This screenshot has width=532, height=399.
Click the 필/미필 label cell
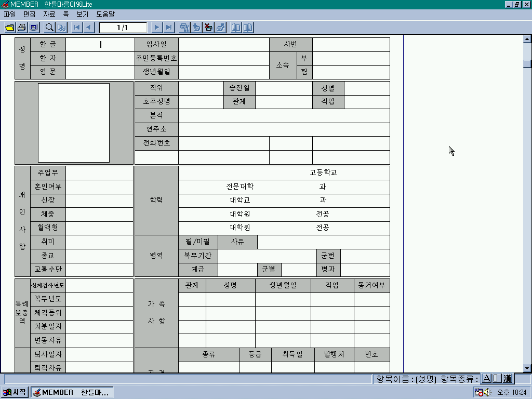[198, 242]
